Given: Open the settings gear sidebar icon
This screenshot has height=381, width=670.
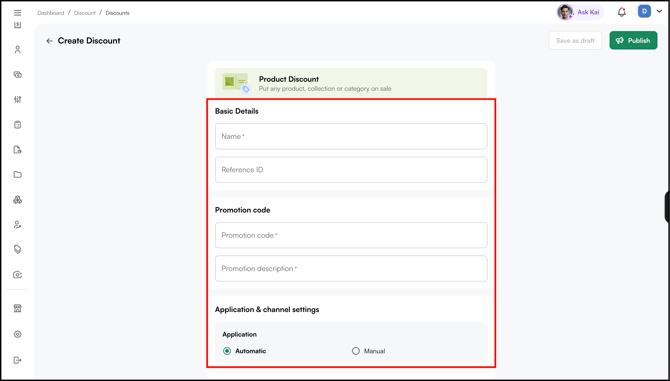Looking at the screenshot, I should 18,334.
